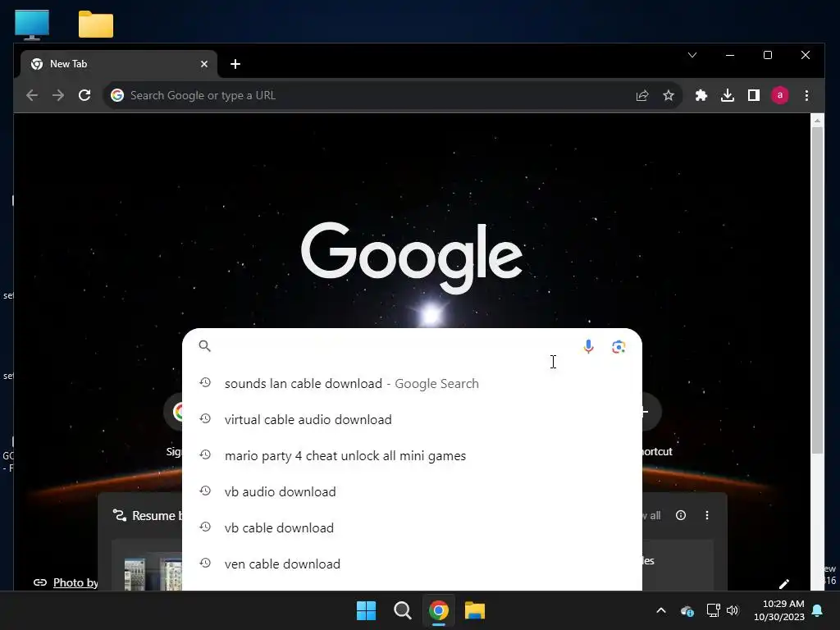Click the Chrome icon in the taskbar
Image resolution: width=840 pixels, height=630 pixels.
(x=438, y=610)
